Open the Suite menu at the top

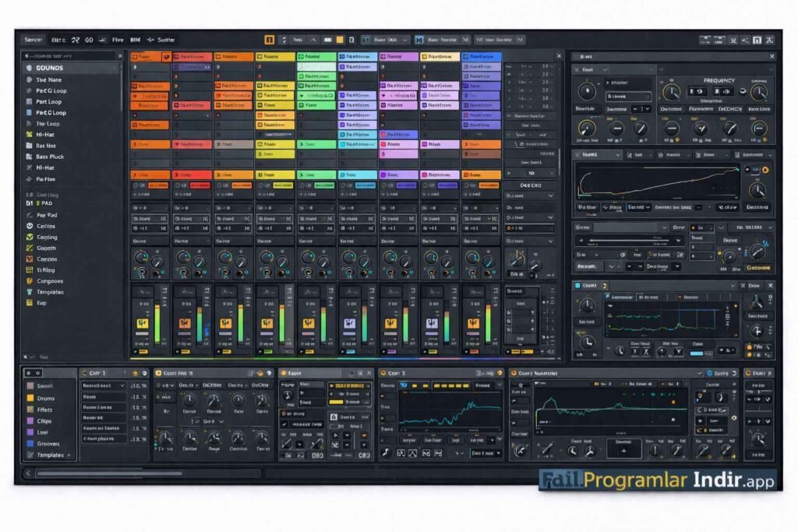point(166,39)
